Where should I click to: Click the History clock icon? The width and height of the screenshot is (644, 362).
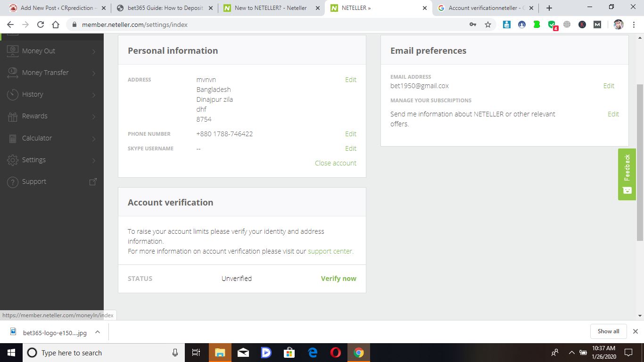tap(13, 94)
